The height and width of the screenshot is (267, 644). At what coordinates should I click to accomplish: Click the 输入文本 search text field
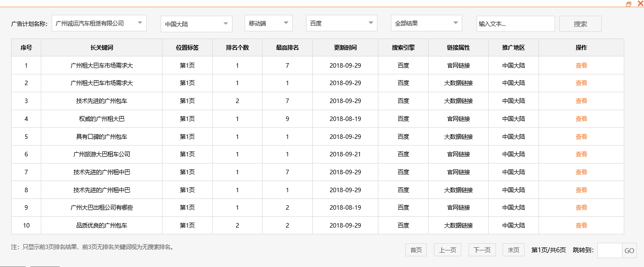pyautogui.click(x=515, y=23)
